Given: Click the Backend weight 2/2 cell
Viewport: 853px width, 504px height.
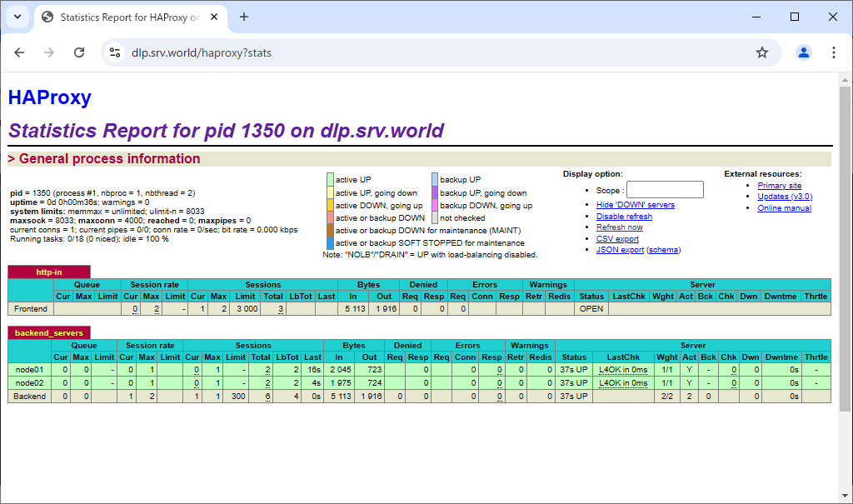Looking at the screenshot, I should (x=667, y=397).
